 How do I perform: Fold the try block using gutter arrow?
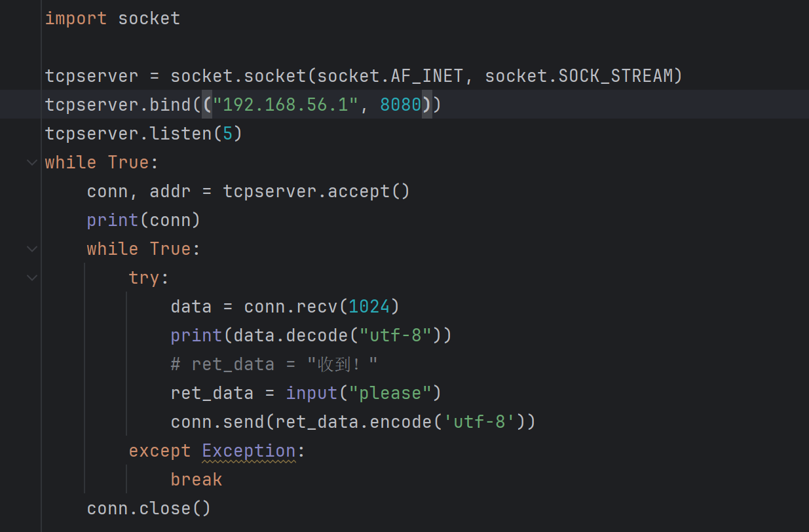click(x=32, y=278)
